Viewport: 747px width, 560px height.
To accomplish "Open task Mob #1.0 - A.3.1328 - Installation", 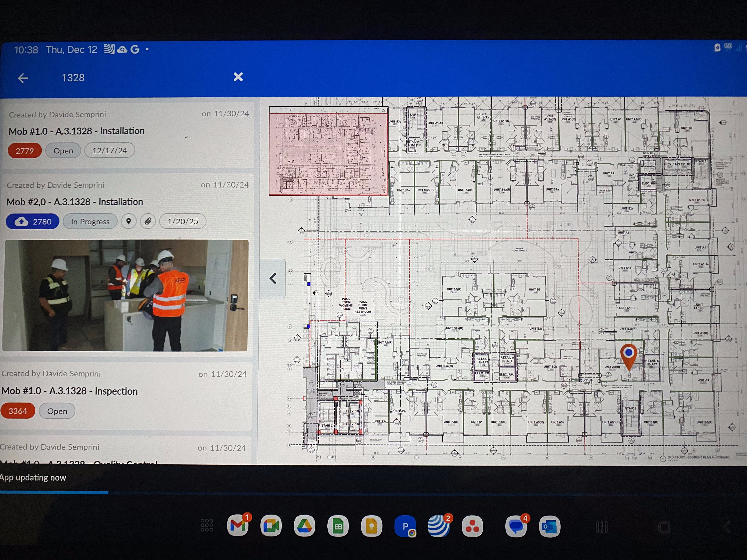I will coord(77,131).
